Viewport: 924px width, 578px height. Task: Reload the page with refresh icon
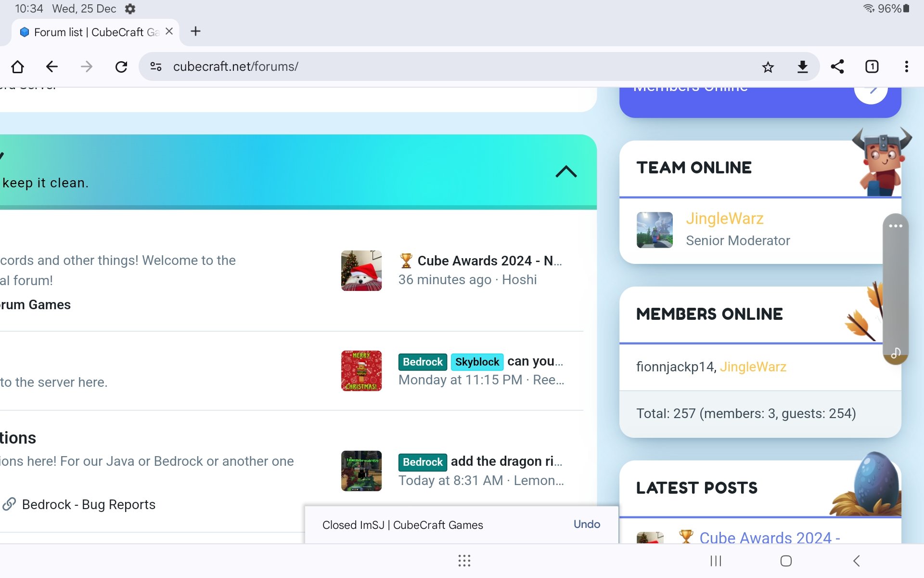click(121, 66)
